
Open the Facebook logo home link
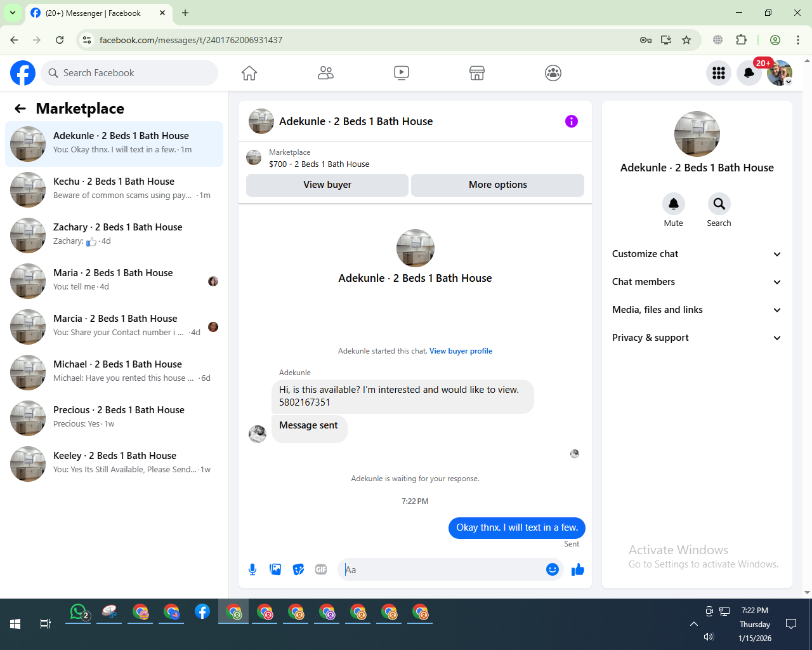23,73
